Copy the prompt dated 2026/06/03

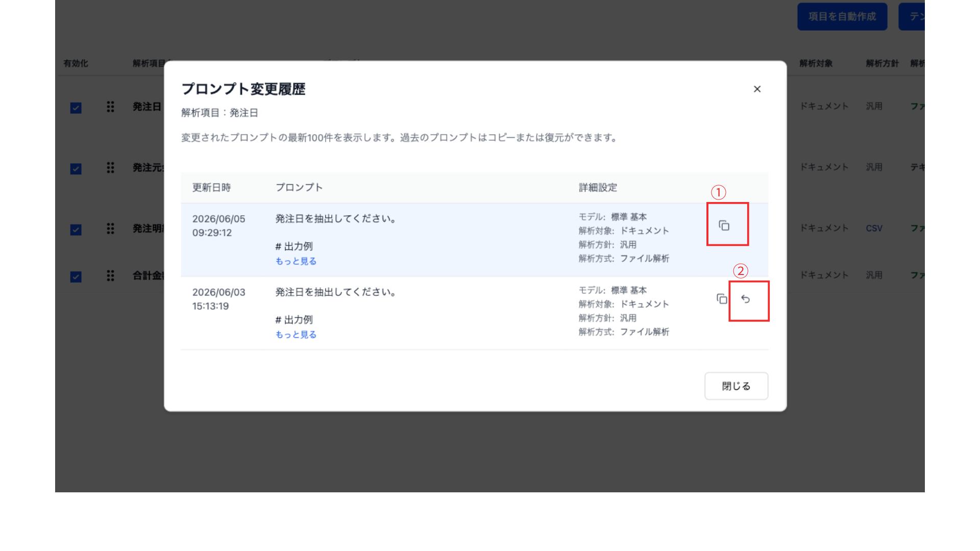(722, 299)
